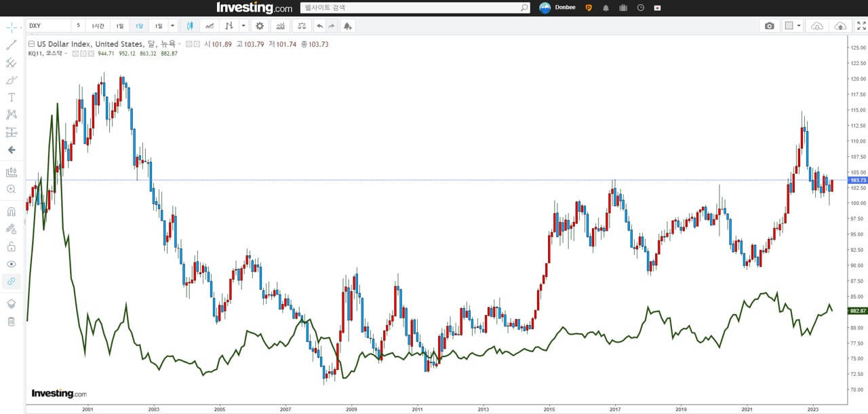868x414 pixels.
Task: Redo the chart action
Action: [332, 26]
